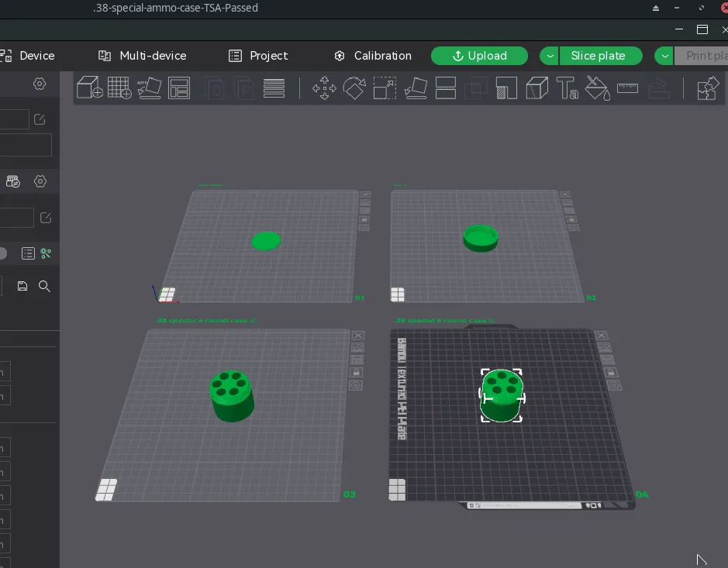Expand the Slice plate dropdown arrow
This screenshot has height=568, width=728.
(x=549, y=56)
